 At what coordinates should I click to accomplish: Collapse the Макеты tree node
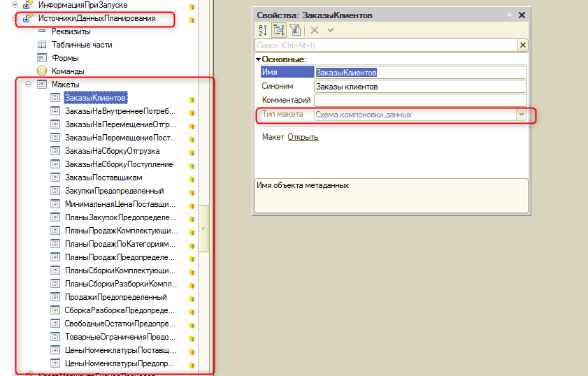29,85
